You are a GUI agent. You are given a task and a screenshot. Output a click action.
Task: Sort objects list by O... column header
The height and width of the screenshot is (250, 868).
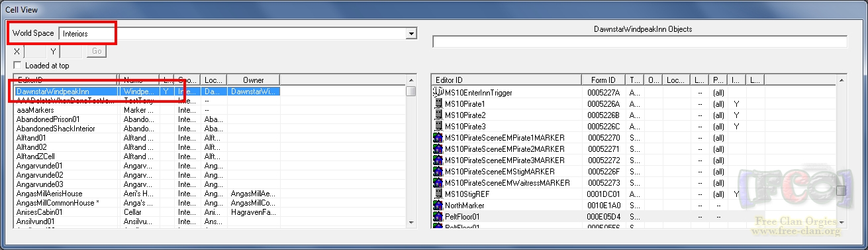[x=653, y=80]
